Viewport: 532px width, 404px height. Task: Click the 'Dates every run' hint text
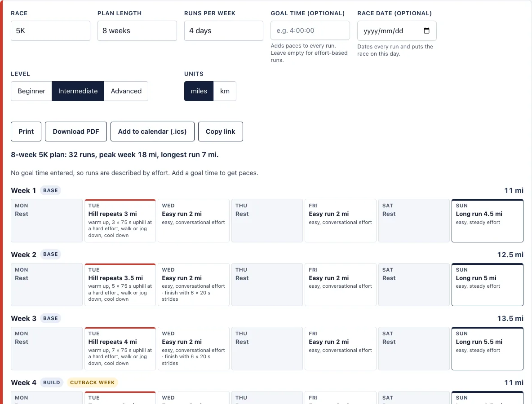point(395,50)
